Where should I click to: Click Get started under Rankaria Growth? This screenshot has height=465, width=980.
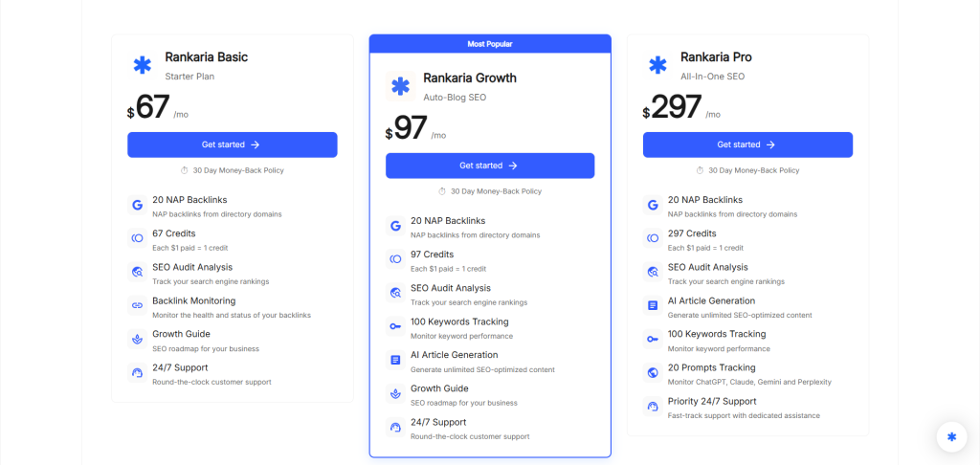pos(490,166)
